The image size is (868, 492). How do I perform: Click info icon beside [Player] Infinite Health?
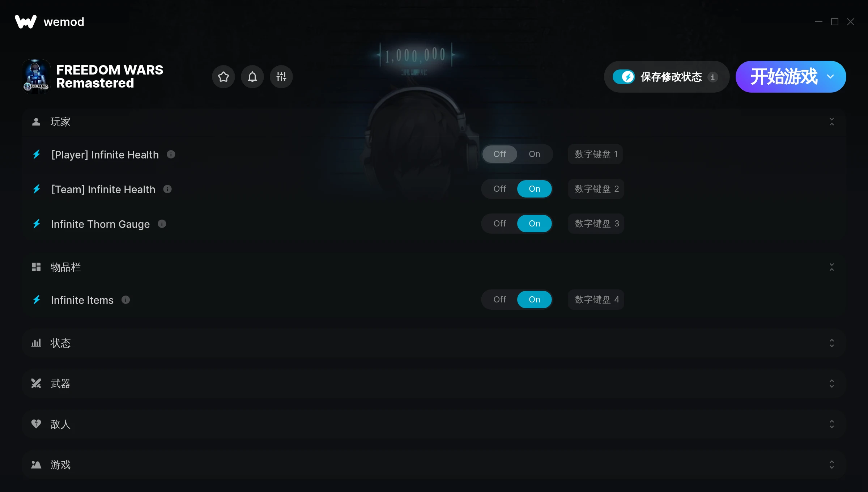[171, 154]
